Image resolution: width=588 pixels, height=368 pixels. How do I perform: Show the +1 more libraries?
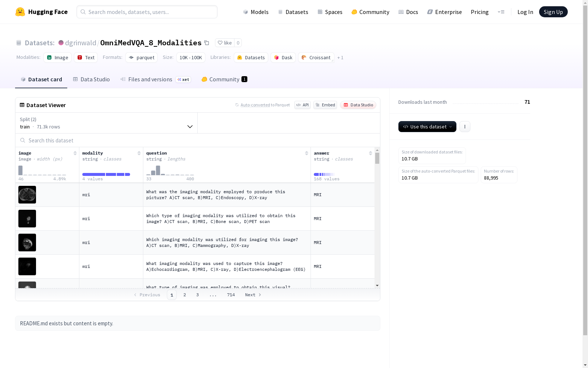pyautogui.click(x=340, y=57)
